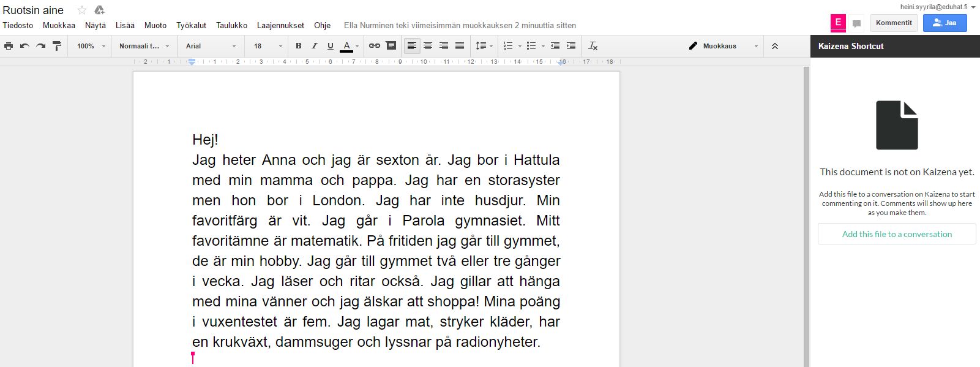Open the text color picker
The image size is (980, 367).
point(347,46)
